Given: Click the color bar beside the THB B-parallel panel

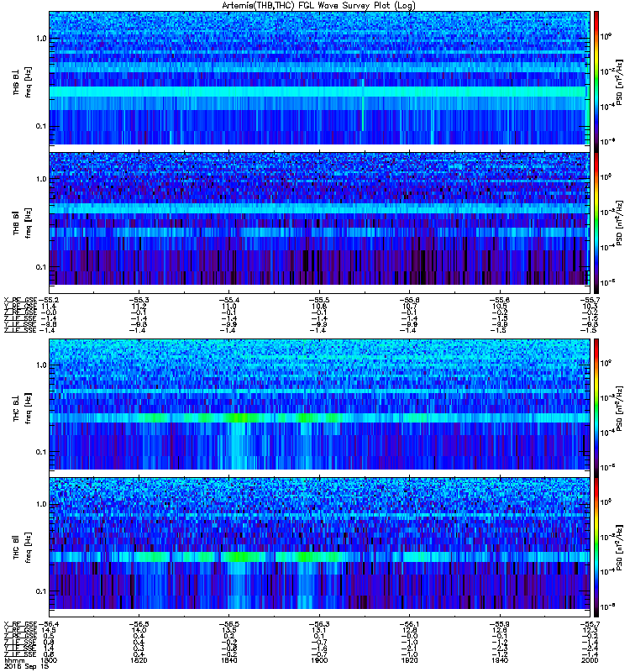Looking at the screenshot, I should point(596,223).
